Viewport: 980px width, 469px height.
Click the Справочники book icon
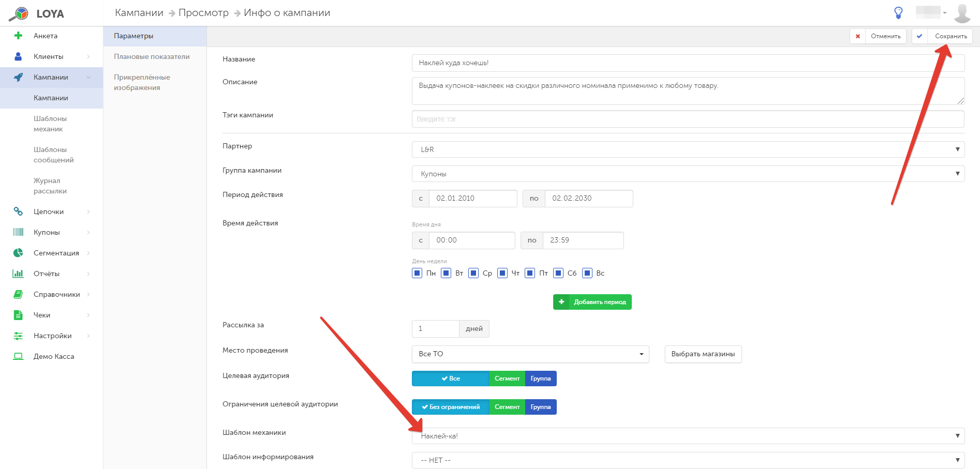(x=18, y=294)
